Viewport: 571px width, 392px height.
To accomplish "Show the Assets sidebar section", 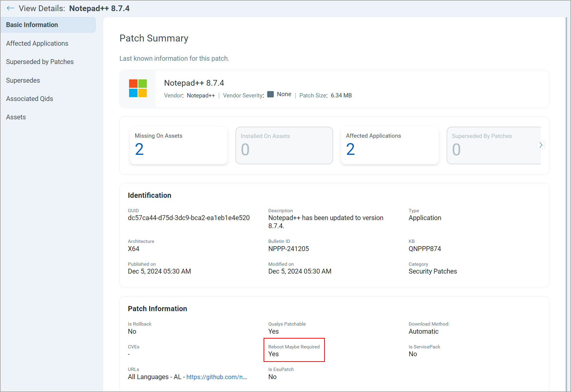I will (16, 117).
